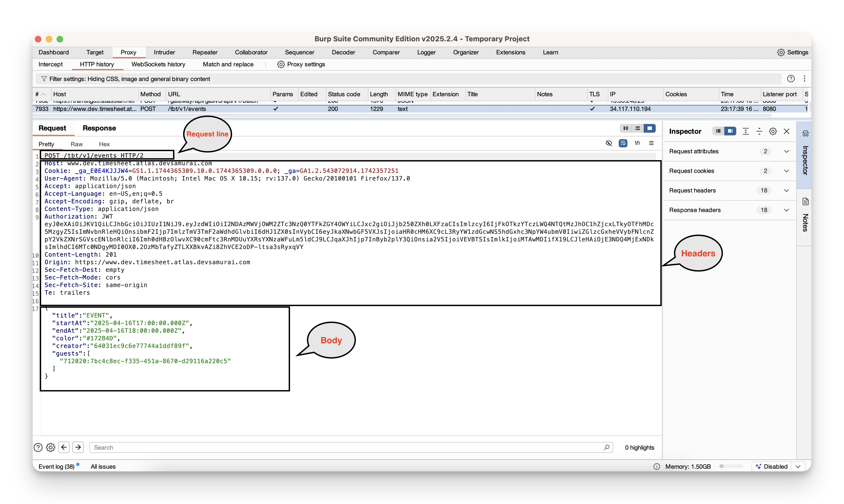The height and width of the screenshot is (504, 844).
Task: Click the message editor hamburger menu icon
Action: (x=651, y=143)
